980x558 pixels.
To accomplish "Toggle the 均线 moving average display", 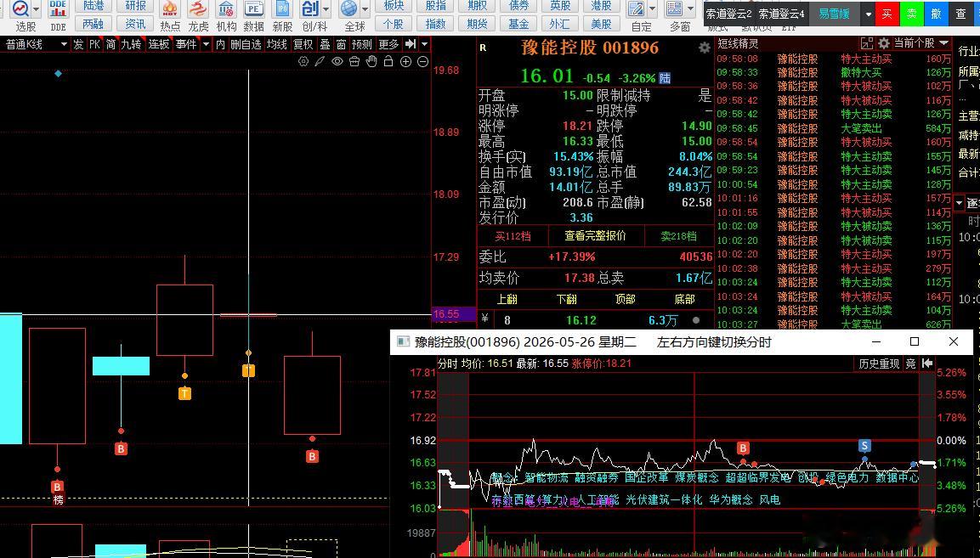I will click(x=276, y=44).
